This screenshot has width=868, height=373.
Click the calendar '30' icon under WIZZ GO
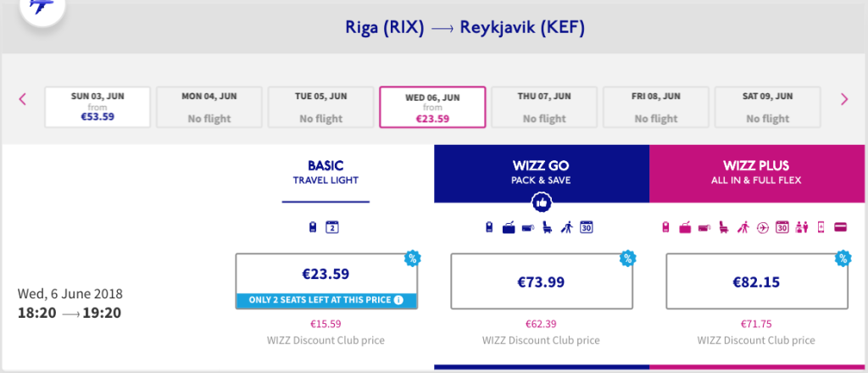tap(586, 227)
